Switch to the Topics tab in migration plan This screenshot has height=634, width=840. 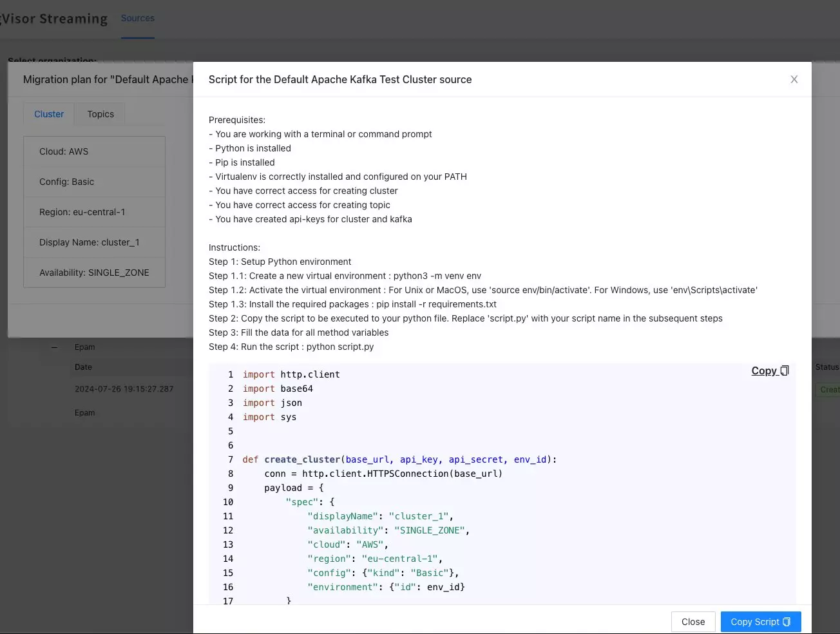click(x=100, y=114)
